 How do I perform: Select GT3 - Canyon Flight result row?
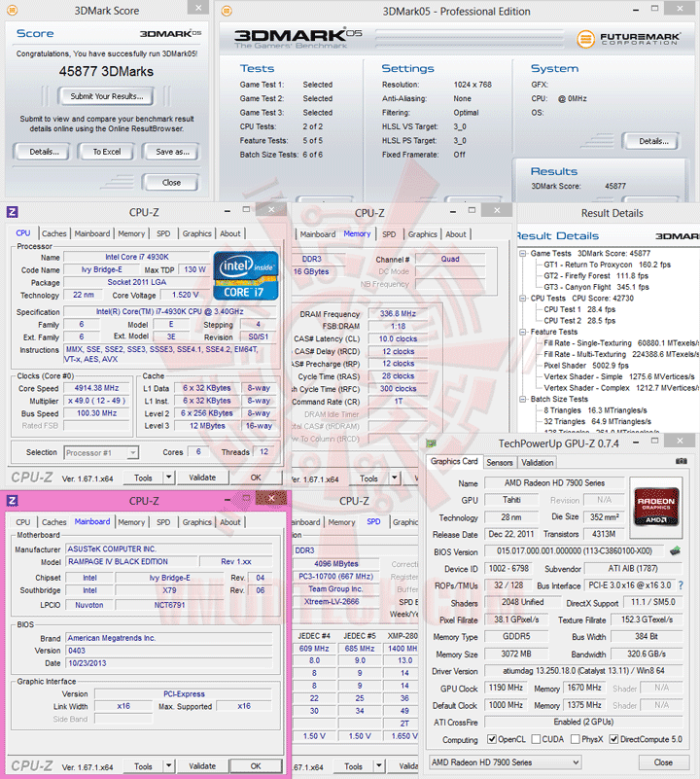(596, 287)
